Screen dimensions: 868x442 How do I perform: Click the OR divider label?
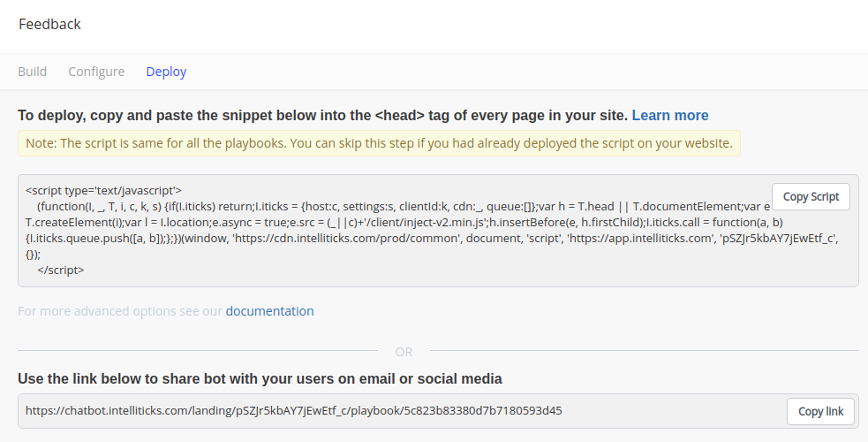coord(404,352)
